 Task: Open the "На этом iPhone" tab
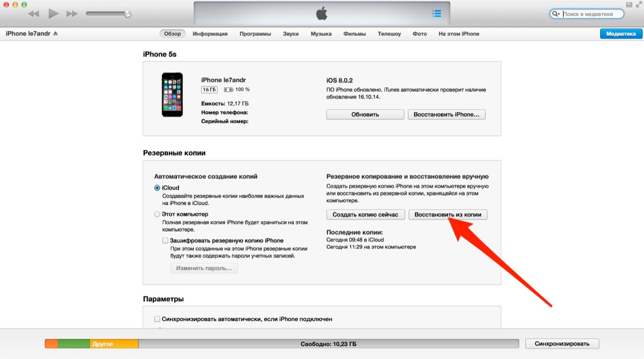[x=459, y=34]
